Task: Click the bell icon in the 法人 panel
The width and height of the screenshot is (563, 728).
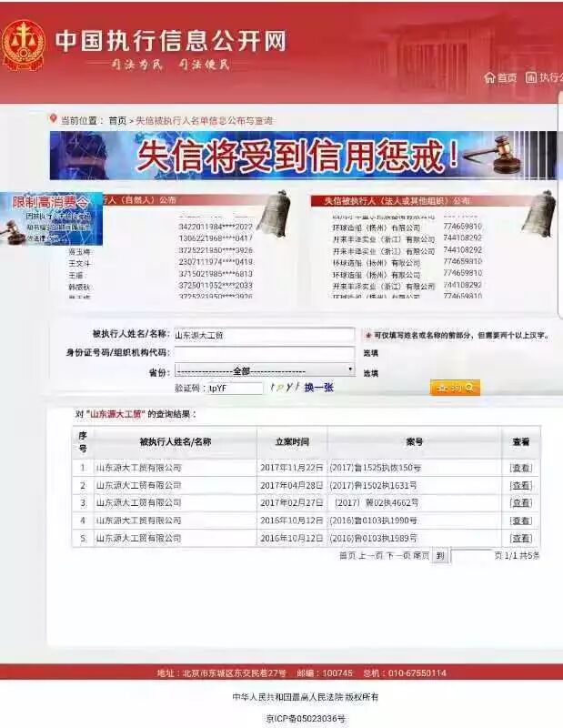Action: 538,213
